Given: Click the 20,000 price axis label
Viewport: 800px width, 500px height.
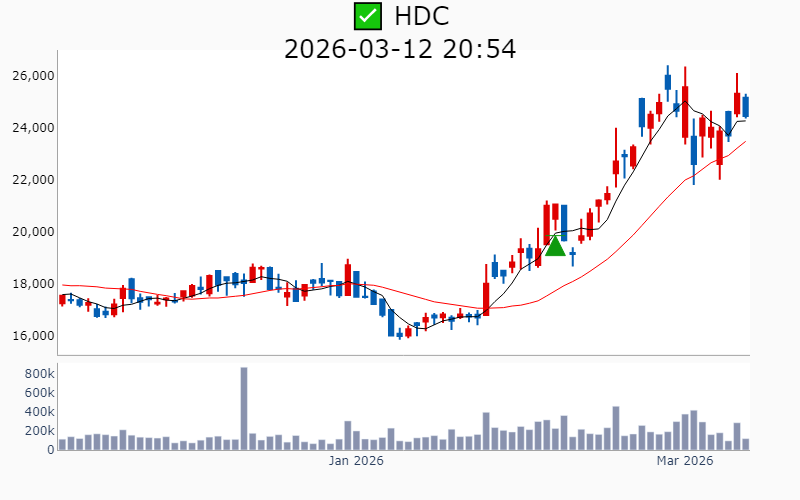Looking at the screenshot, I should click(x=34, y=232).
